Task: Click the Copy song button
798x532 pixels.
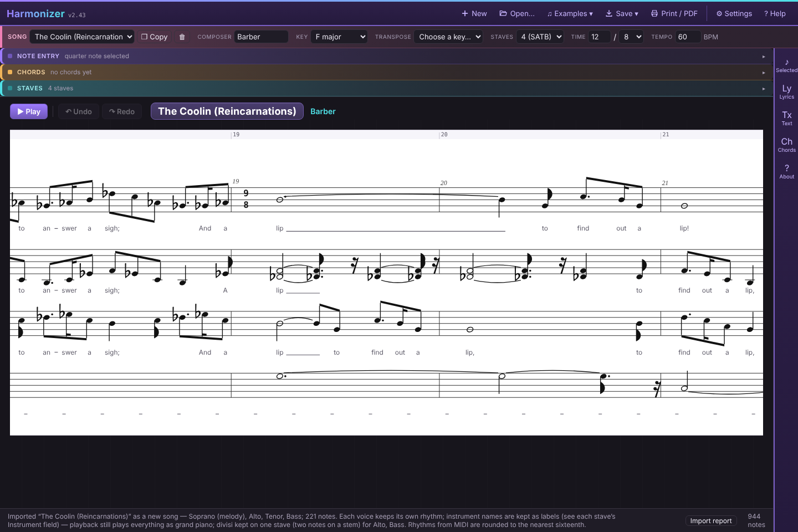Action: (154, 37)
